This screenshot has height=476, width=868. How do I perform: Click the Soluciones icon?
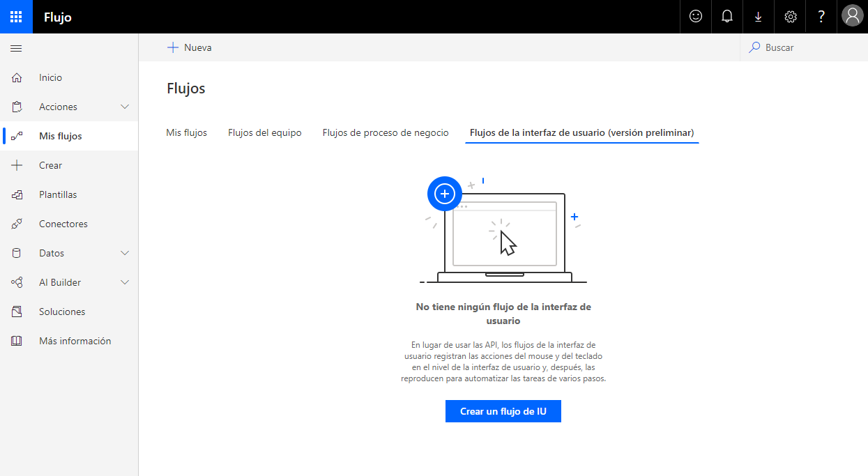tap(17, 312)
